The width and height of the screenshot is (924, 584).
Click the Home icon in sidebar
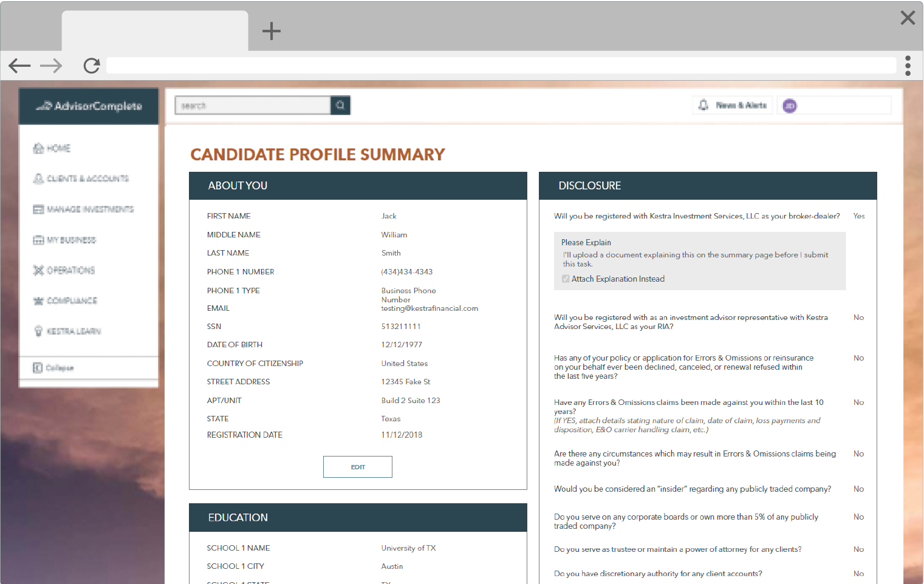pos(38,148)
